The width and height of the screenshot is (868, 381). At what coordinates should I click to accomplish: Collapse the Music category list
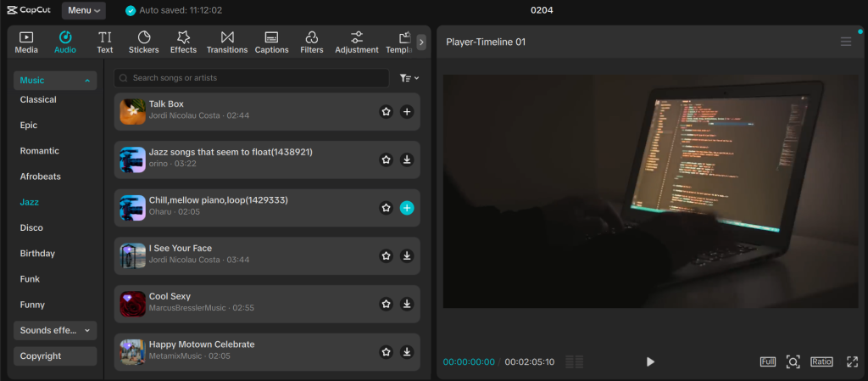click(87, 81)
